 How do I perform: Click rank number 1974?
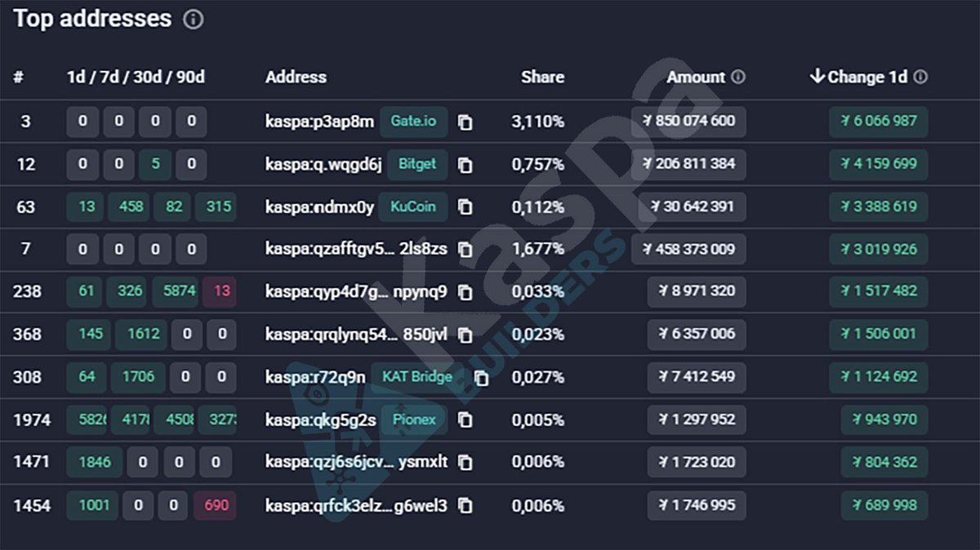pyautogui.click(x=32, y=420)
